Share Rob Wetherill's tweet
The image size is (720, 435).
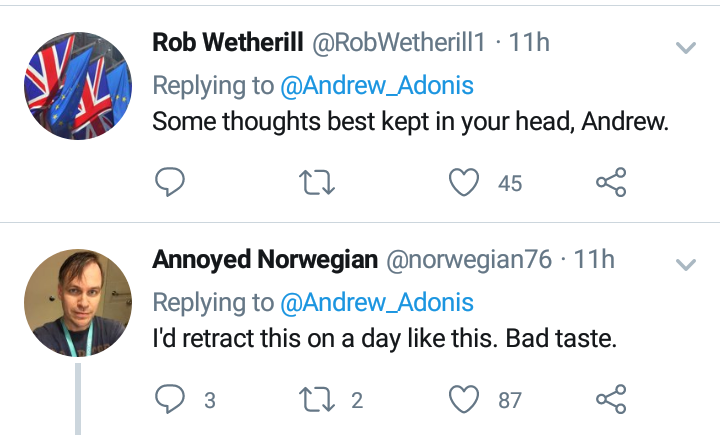click(x=611, y=182)
